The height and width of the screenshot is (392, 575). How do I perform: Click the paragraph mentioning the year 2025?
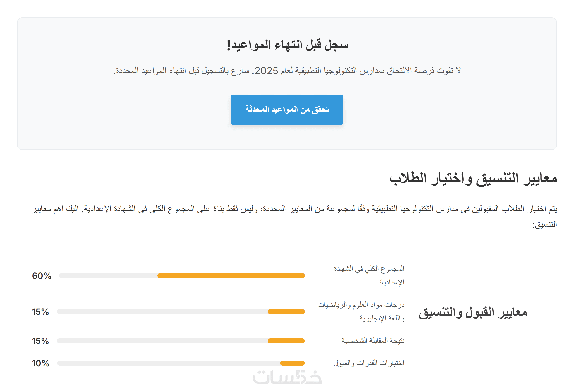point(287,71)
